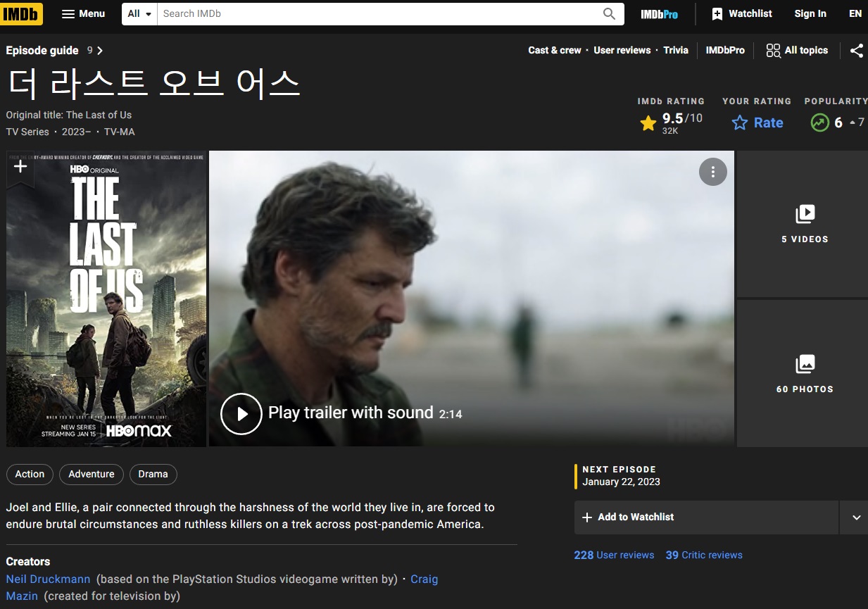
Task: Click the TV-MA rating label
Action: 119,132
